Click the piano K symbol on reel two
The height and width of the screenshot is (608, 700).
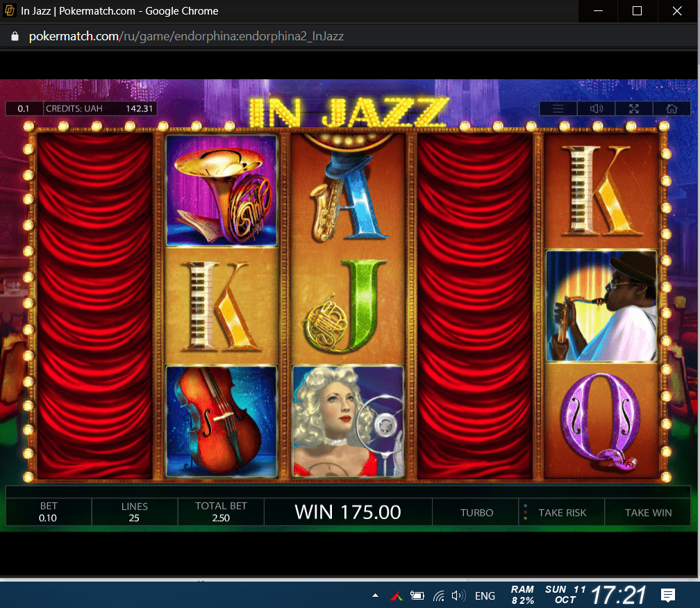222,306
